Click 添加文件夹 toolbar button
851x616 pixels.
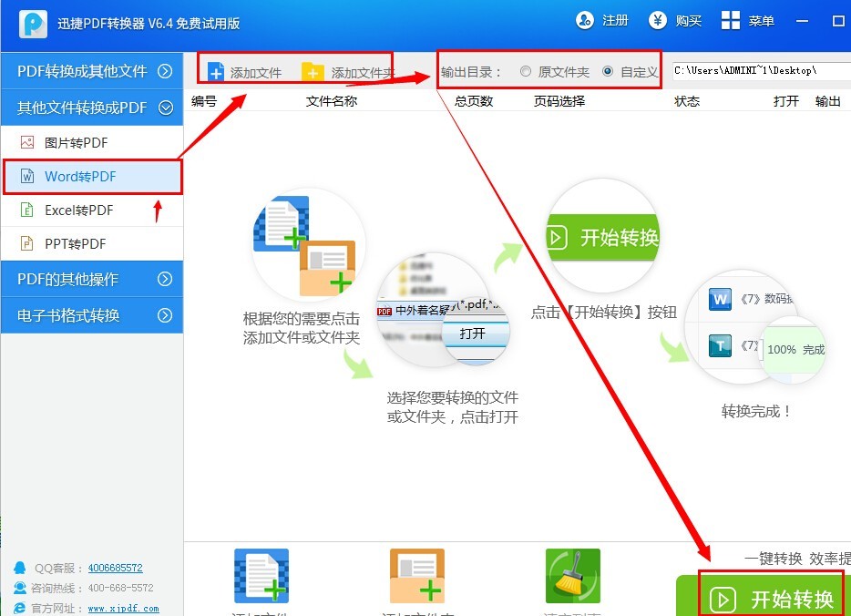click(348, 72)
